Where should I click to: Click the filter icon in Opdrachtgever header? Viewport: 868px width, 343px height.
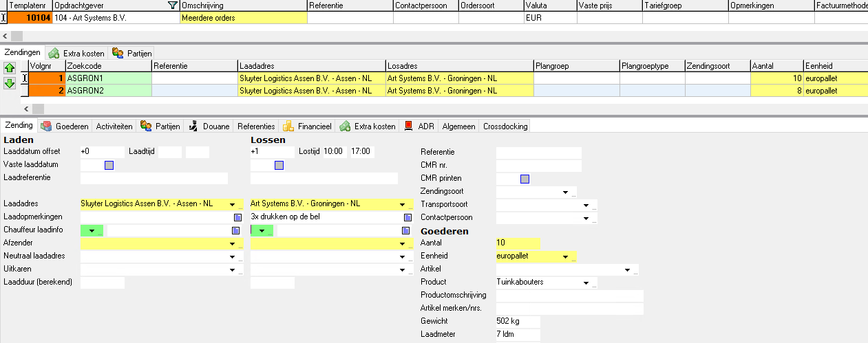(x=172, y=5)
